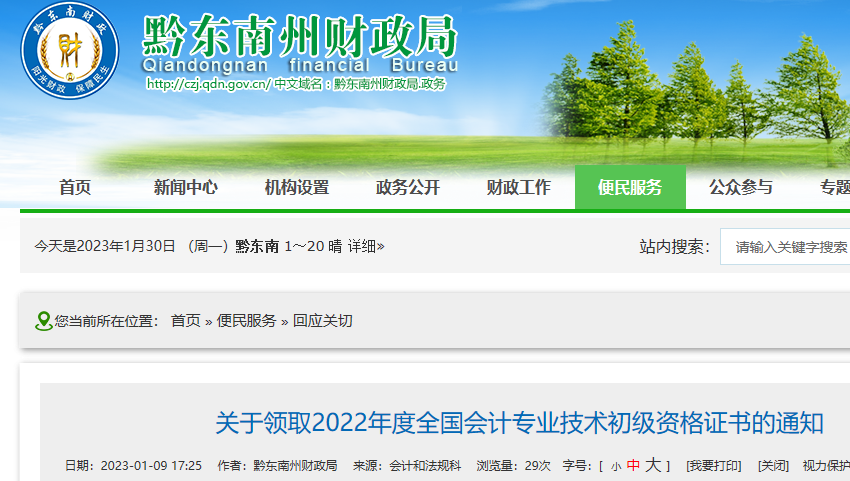Set font size to medium 中
The height and width of the screenshot is (481, 850).
[633, 465]
